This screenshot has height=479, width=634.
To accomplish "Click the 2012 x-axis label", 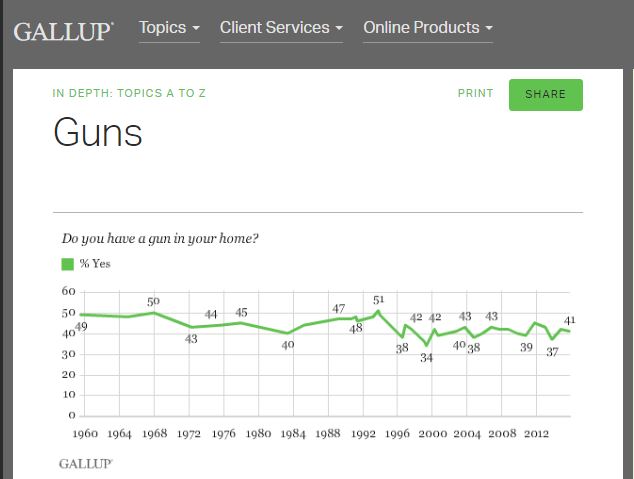I will (x=537, y=434).
